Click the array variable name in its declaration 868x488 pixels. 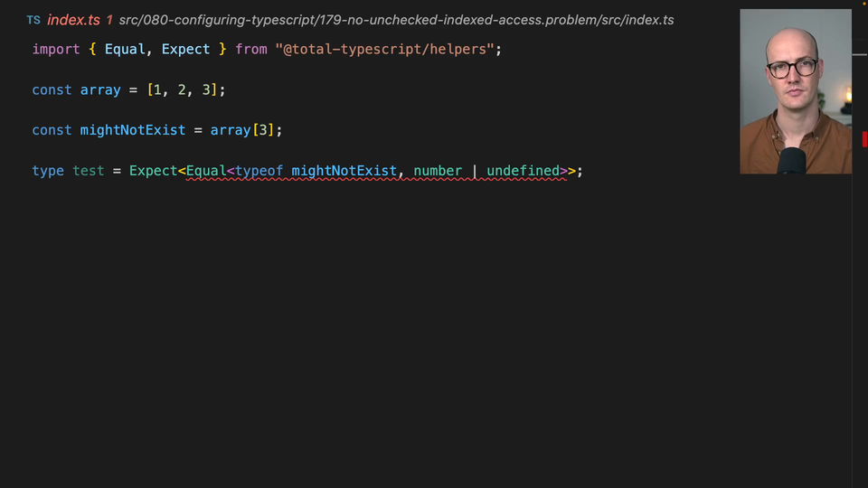pos(100,89)
